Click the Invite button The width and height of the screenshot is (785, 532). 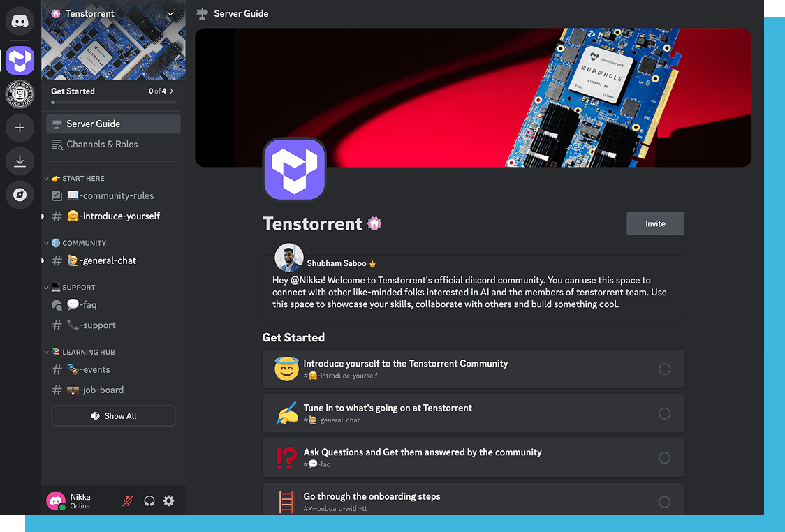tap(655, 223)
